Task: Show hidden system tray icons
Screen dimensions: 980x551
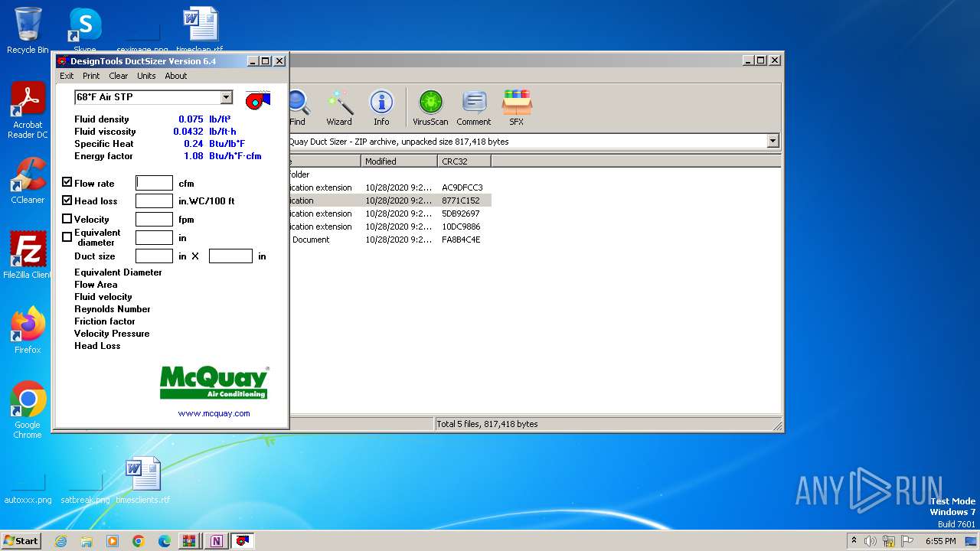Action: pos(854,541)
